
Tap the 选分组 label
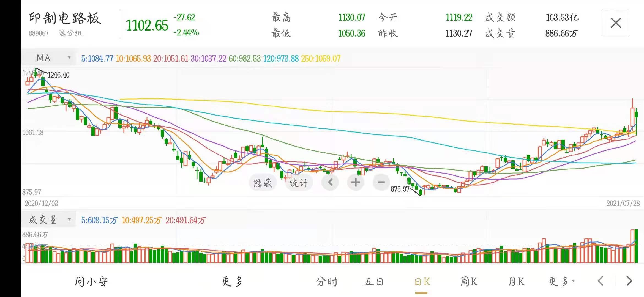pos(70,33)
